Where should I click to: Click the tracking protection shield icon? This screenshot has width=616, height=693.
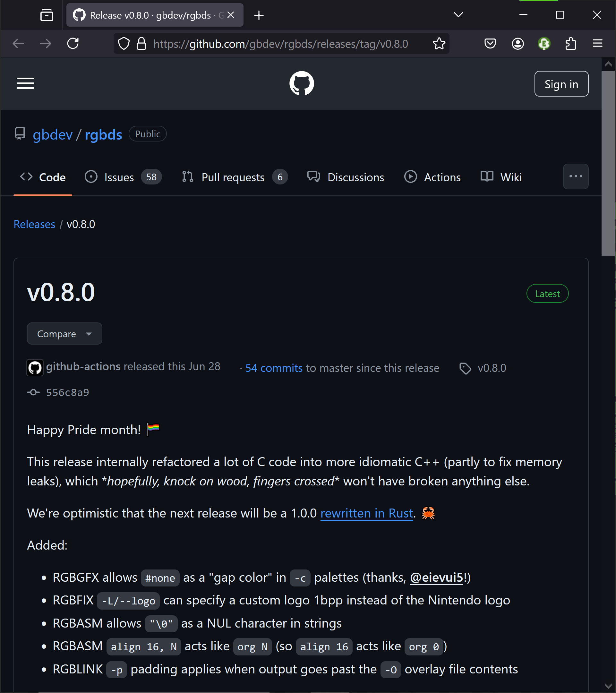(124, 44)
